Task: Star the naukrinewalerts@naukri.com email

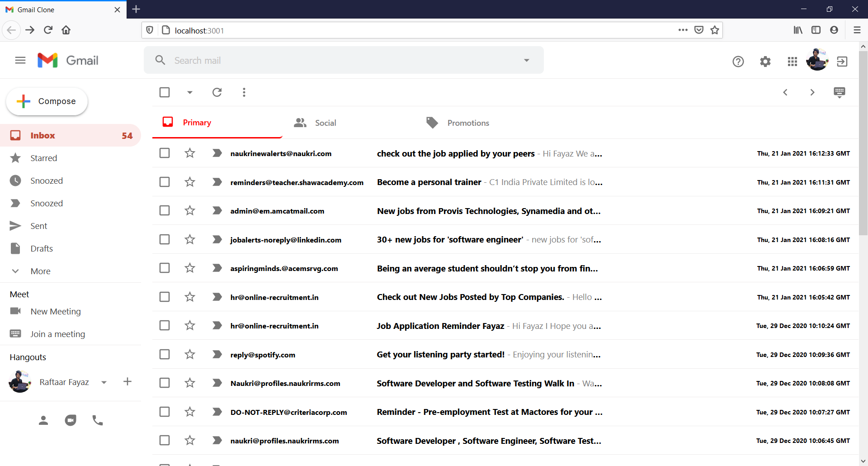Action: click(190, 153)
